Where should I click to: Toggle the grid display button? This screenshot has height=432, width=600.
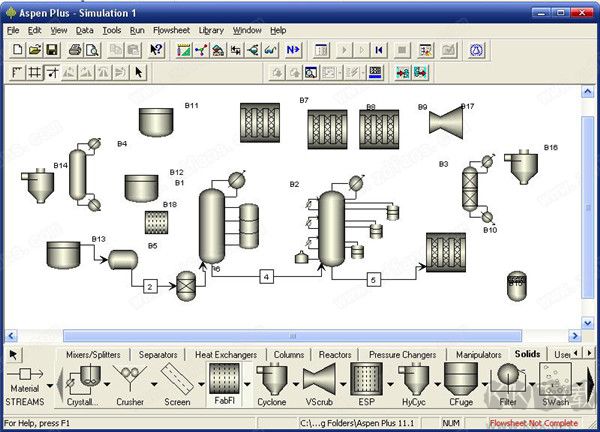click(x=34, y=72)
